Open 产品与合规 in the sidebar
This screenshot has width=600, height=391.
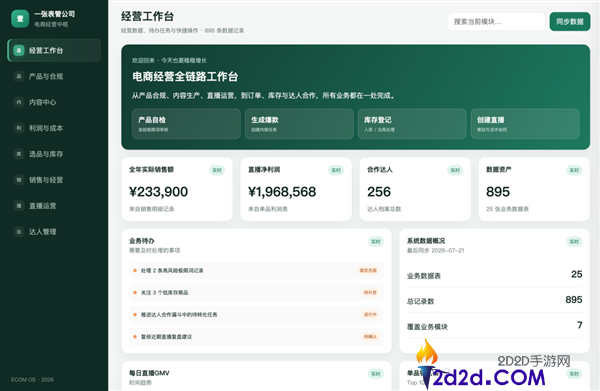(x=54, y=76)
